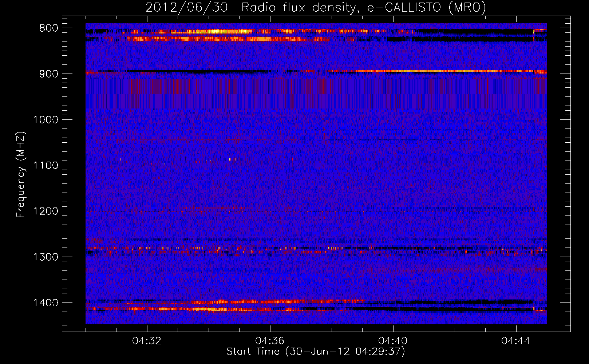Select the 1100 frequency axis label
589x364 pixels.
(x=46, y=166)
